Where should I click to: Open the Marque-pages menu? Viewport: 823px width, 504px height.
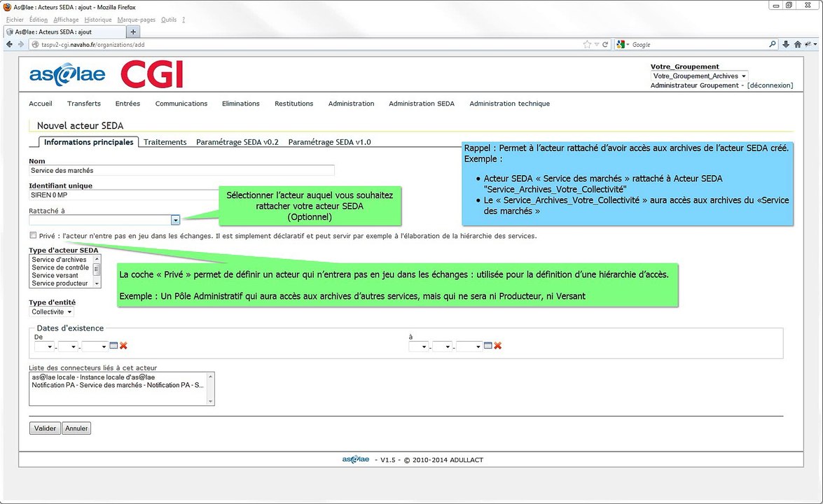[137, 20]
